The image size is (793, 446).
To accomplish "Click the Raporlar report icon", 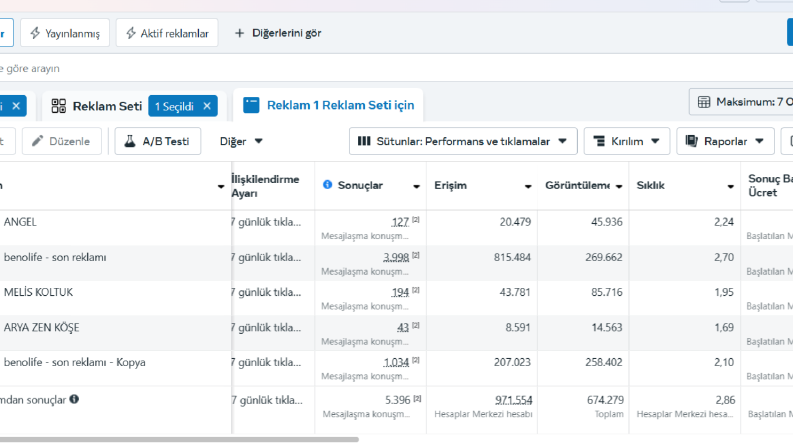I will pos(692,141).
